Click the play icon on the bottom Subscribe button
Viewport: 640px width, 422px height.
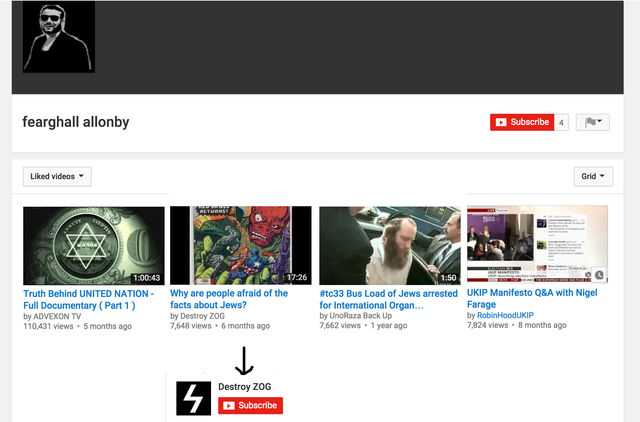[229, 405]
